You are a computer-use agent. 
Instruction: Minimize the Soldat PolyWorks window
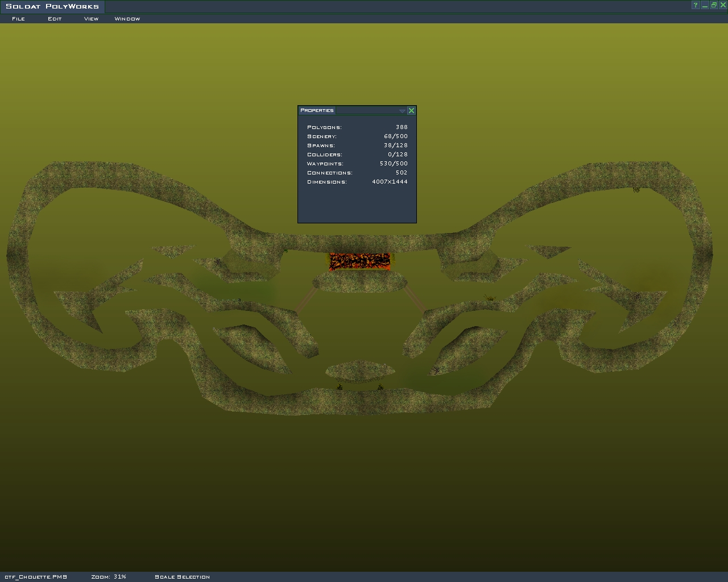coord(705,5)
